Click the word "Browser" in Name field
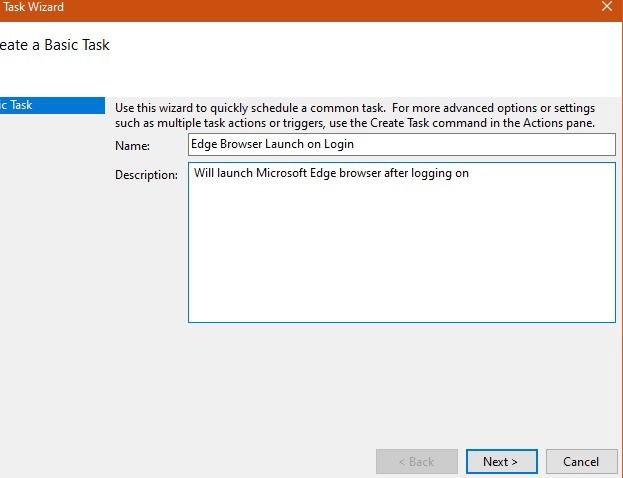The width and height of the screenshot is (623, 478). [242, 144]
